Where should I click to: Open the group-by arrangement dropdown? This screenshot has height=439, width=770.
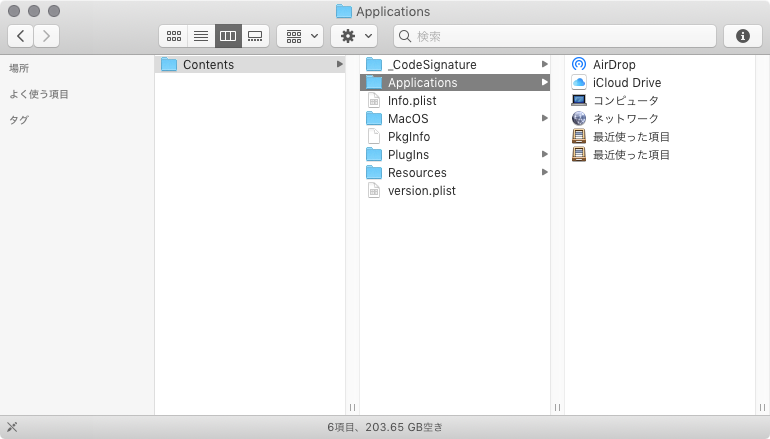pyautogui.click(x=299, y=36)
